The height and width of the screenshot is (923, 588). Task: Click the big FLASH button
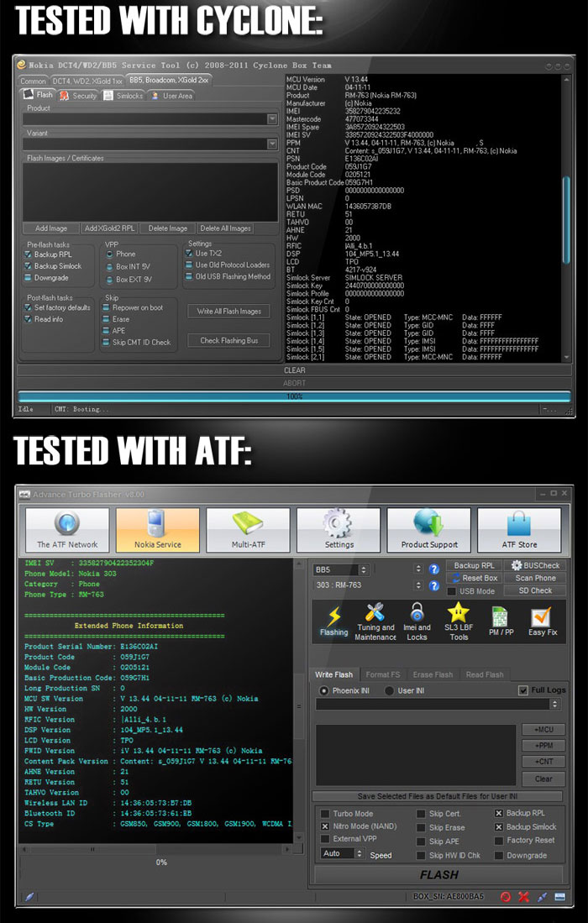click(439, 875)
